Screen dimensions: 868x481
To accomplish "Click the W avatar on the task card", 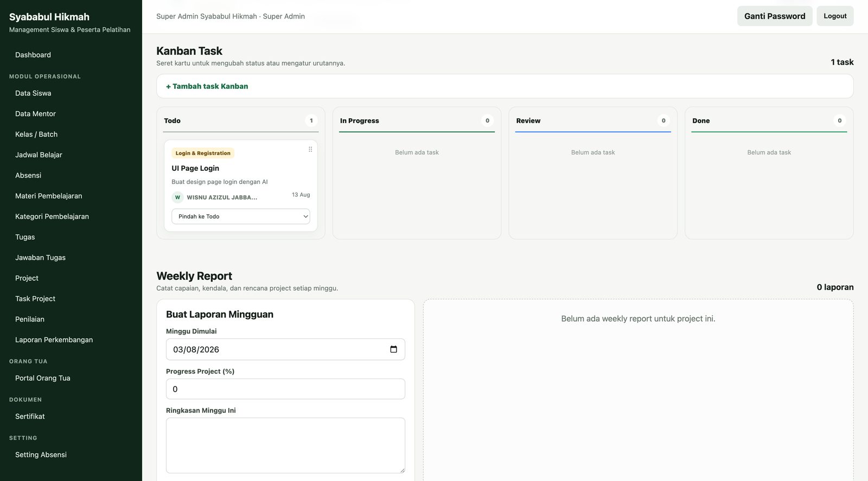I will tap(177, 197).
